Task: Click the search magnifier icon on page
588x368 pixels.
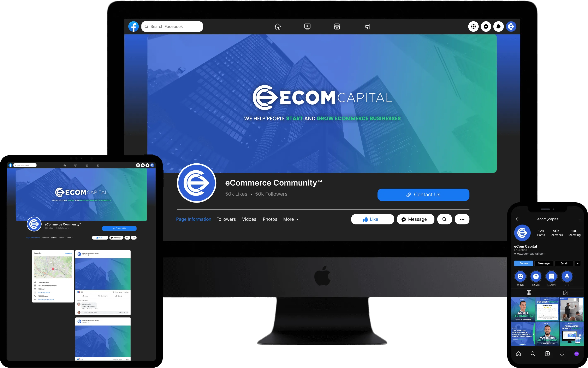Action: [x=445, y=219]
